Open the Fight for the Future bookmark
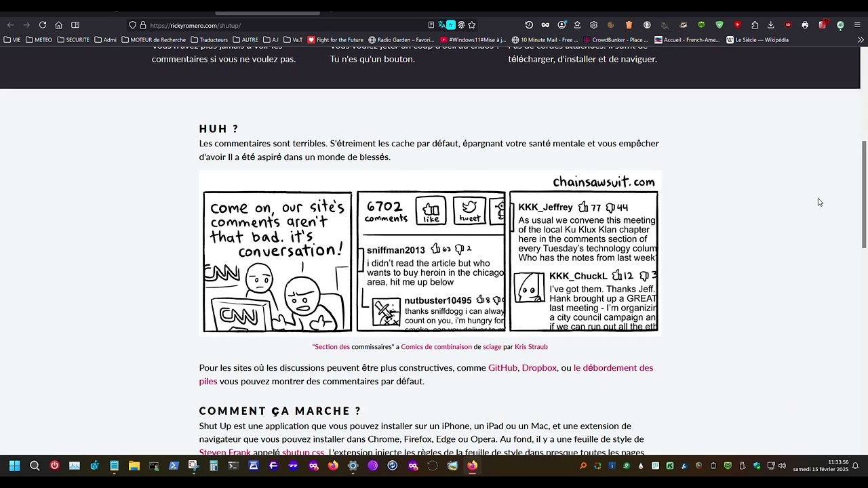 [336, 40]
